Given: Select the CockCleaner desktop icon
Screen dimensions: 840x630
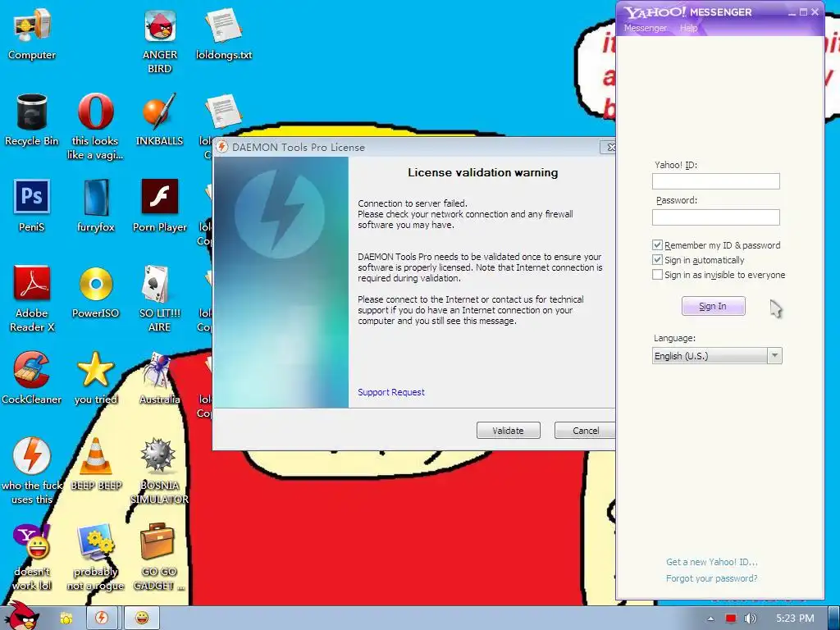Looking at the screenshot, I should point(32,378).
